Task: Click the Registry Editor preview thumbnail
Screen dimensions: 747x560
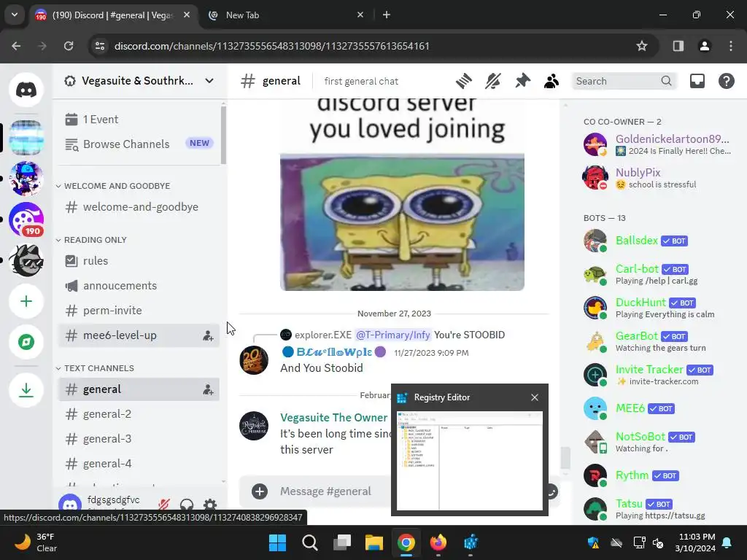Action: click(x=470, y=461)
